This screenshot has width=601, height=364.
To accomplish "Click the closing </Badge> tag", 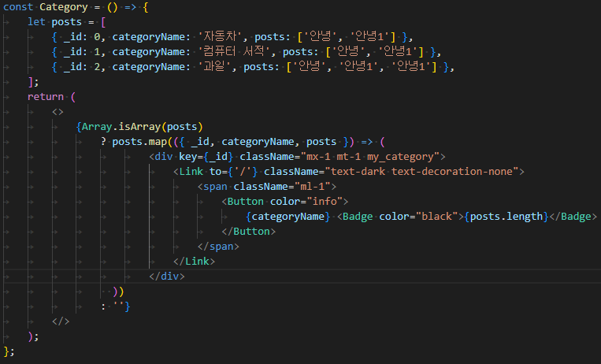I will 573,217.
